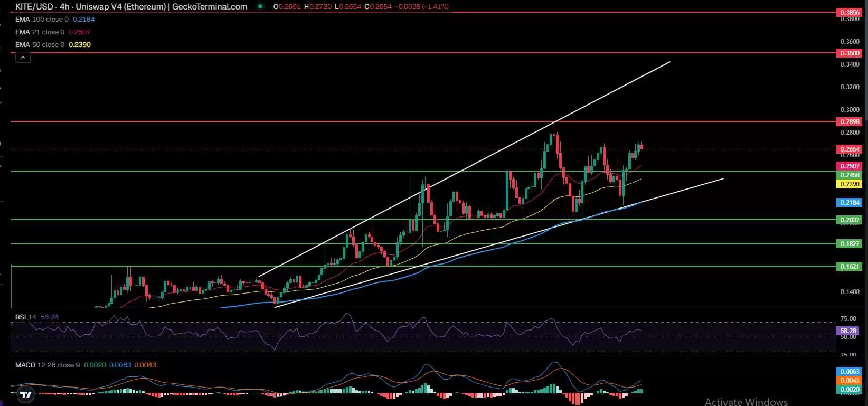Select the EMA 50 indicator legend

click(x=40, y=44)
